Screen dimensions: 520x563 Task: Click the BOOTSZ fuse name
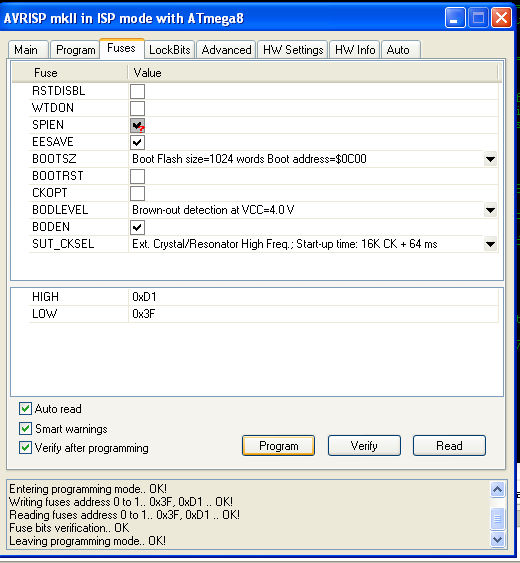pos(54,159)
